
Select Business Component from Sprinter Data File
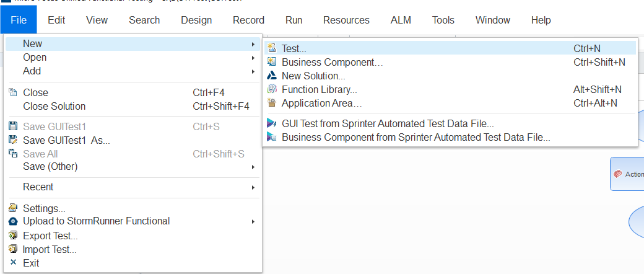pos(416,137)
